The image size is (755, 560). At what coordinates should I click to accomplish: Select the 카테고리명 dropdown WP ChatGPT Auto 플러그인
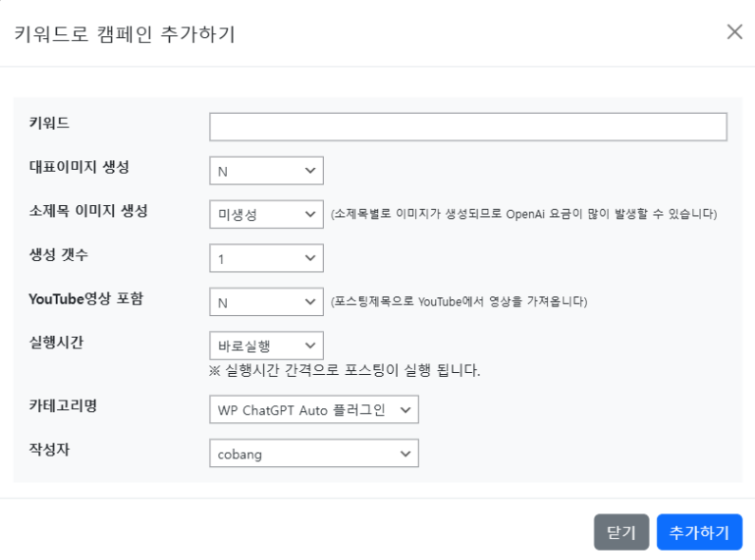[x=314, y=410]
